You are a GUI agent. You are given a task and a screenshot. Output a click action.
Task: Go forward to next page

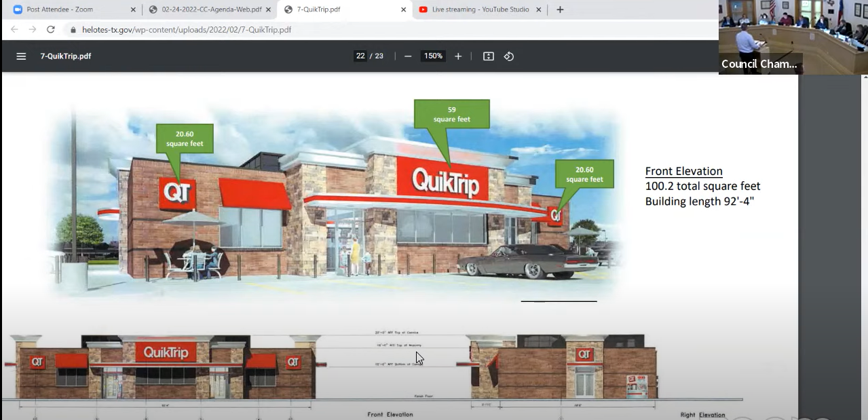pyautogui.click(x=33, y=30)
